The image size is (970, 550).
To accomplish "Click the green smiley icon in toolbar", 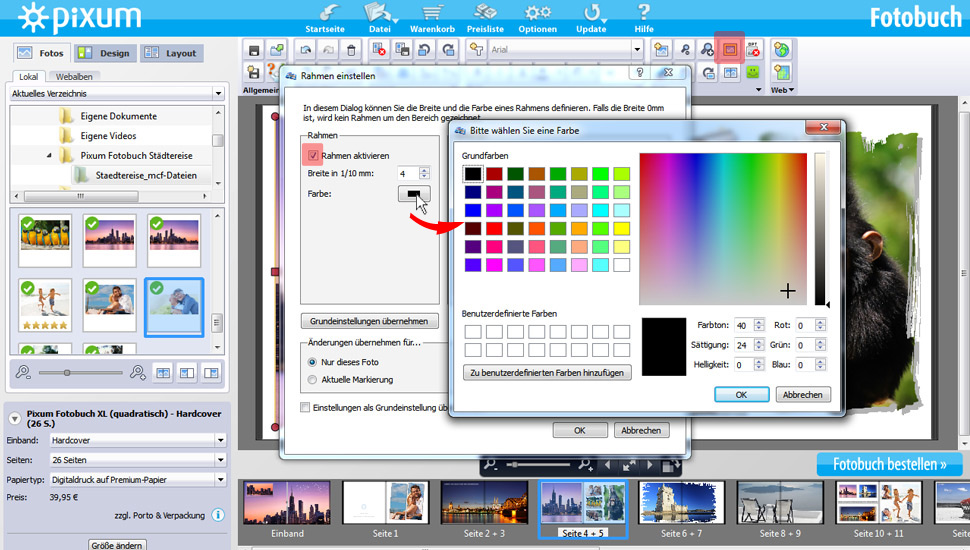I will pos(753,72).
